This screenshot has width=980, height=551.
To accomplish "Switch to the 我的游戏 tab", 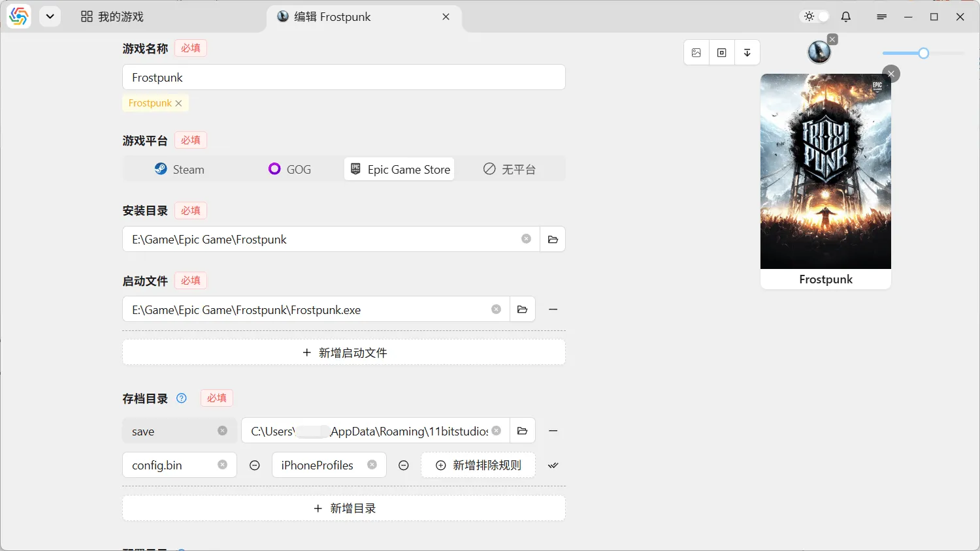I will [x=112, y=17].
